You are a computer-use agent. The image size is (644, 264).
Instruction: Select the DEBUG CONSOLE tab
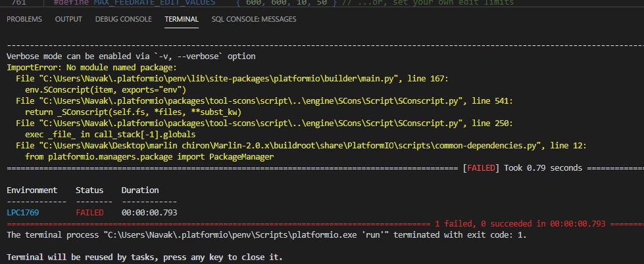point(123,19)
